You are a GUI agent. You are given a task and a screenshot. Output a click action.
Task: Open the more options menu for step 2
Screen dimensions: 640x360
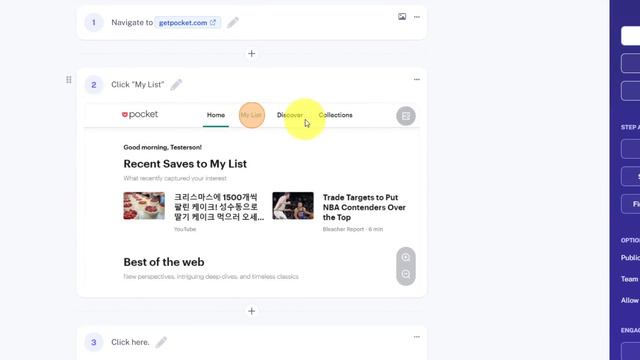click(417, 79)
